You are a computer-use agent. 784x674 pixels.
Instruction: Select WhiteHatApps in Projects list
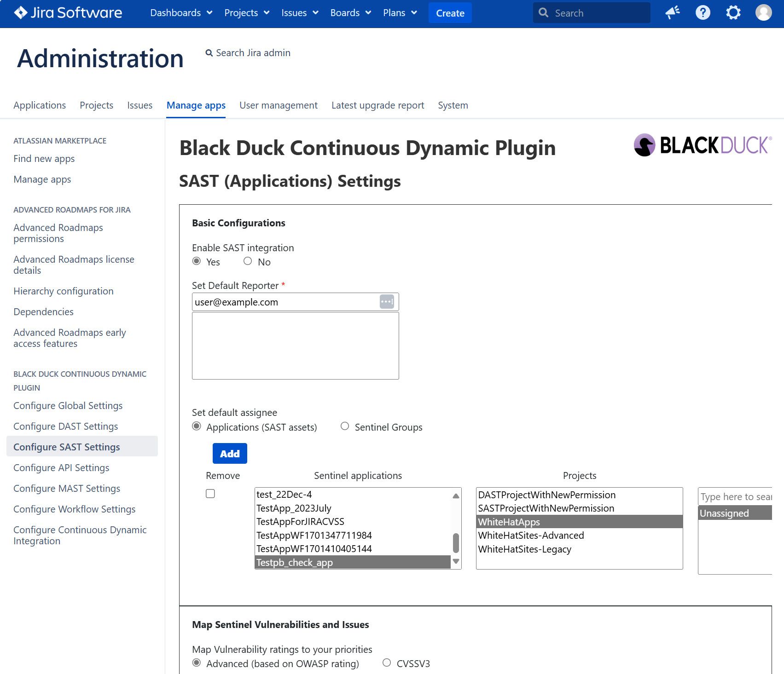pyautogui.click(x=579, y=522)
